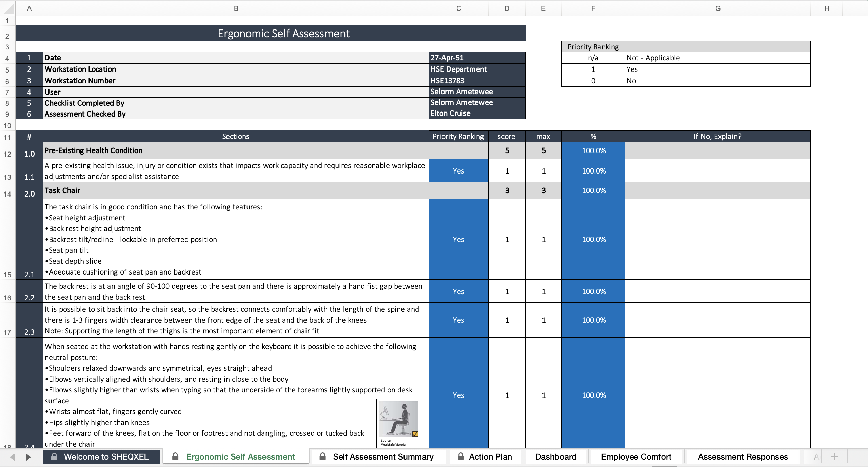Select row 12 header

(x=7, y=151)
